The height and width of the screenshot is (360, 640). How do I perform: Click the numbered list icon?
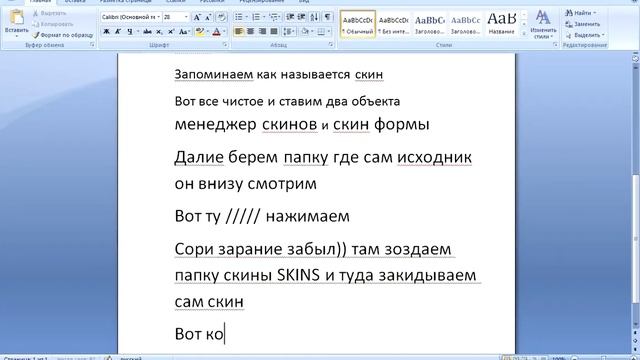256,17
